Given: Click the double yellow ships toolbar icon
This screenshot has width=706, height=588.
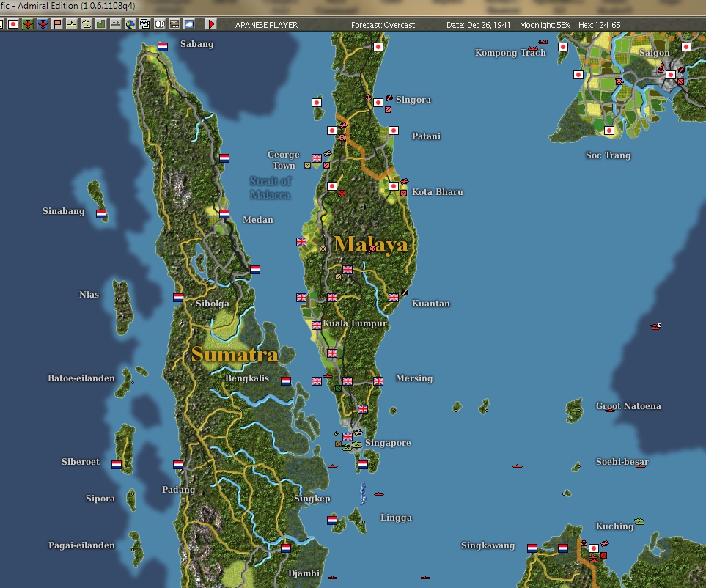Looking at the screenshot, I should pyautogui.click(x=87, y=24).
